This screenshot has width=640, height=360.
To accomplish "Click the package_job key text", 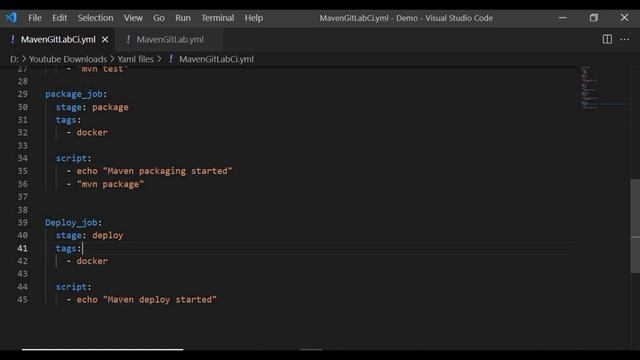I will pyautogui.click(x=74, y=94).
